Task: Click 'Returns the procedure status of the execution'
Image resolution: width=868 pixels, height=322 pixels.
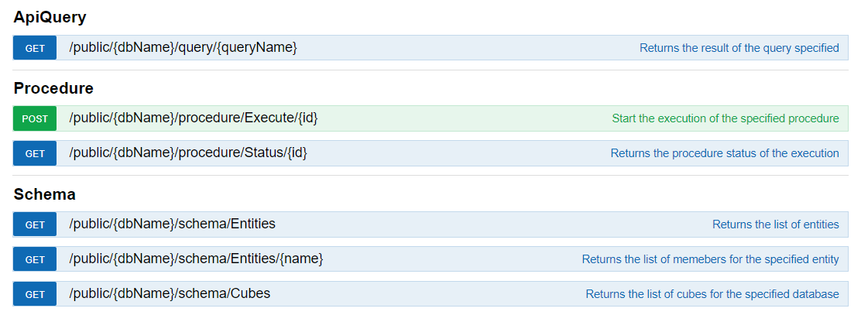Action: point(725,153)
